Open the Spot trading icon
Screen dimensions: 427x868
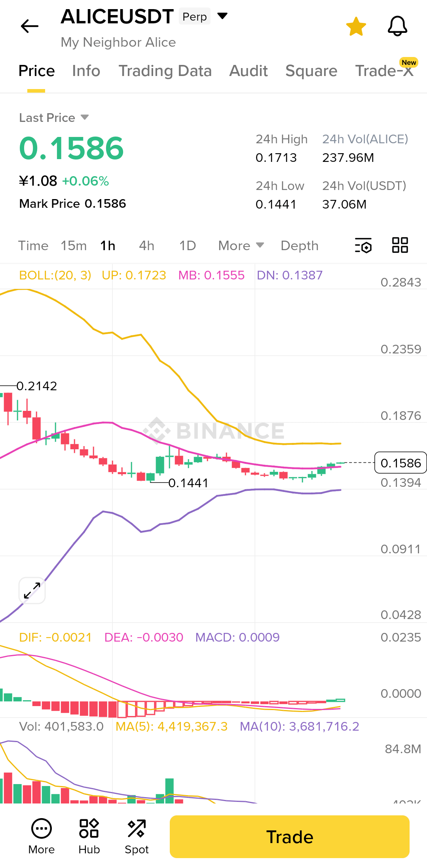coord(137,837)
